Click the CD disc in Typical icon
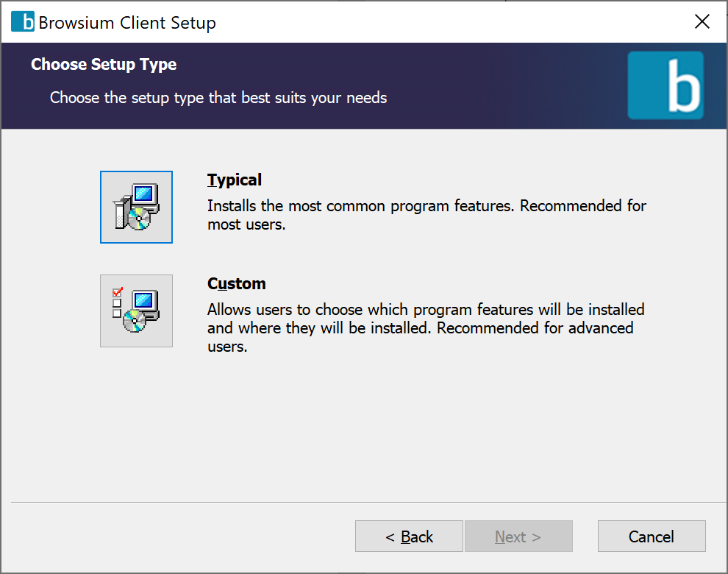This screenshot has width=728, height=574. (139, 217)
